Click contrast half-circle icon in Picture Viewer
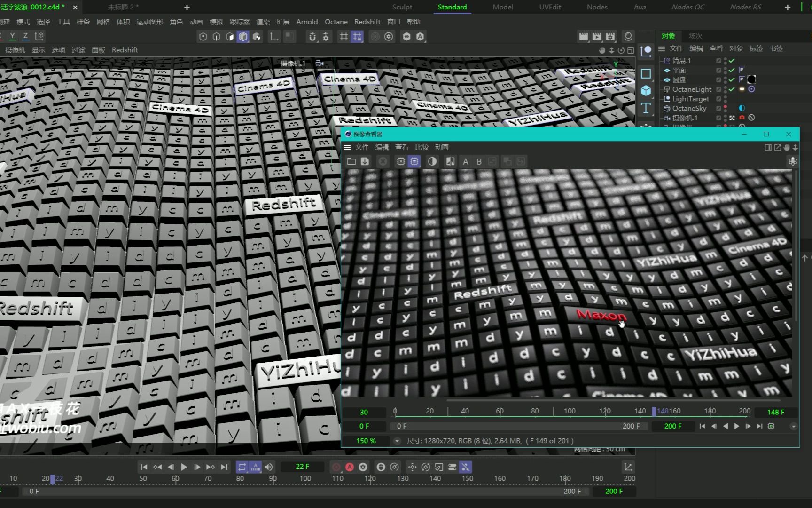812x508 pixels. coord(432,161)
